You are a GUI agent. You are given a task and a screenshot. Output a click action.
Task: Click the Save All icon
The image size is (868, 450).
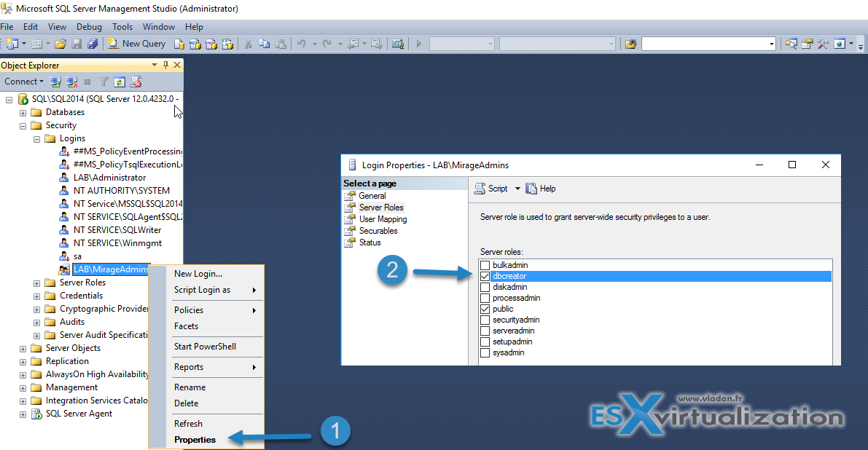pos(93,44)
